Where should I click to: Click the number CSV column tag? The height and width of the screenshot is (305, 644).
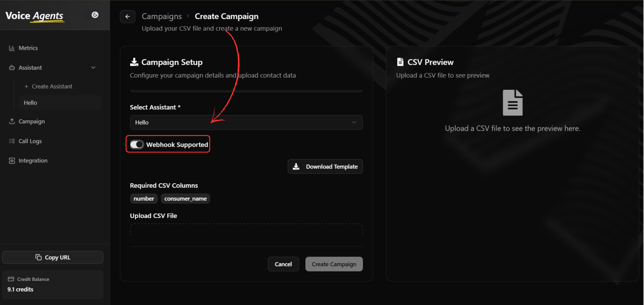coord(144,199)
